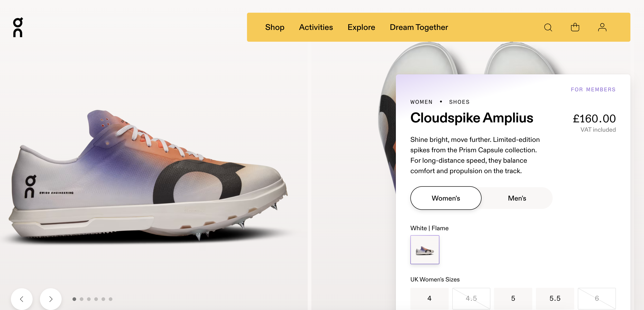The height and width of the screenshot is (310, 644).
Task: Choose UK women's size 4
Action: (429, 298)
